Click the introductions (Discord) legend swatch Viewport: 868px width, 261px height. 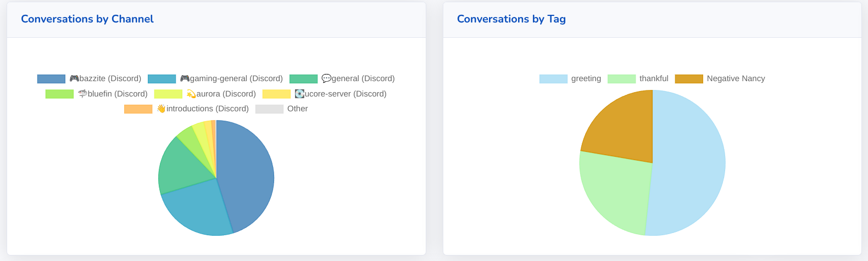tap(138, 109)
